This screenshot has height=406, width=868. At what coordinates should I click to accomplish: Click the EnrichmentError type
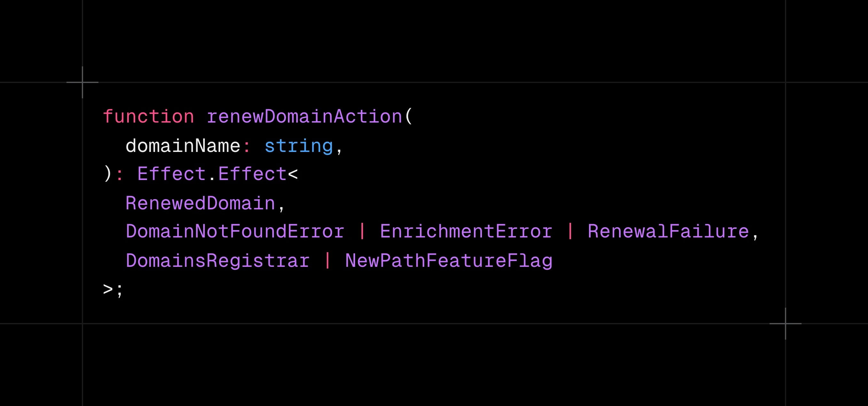(466, 232)
